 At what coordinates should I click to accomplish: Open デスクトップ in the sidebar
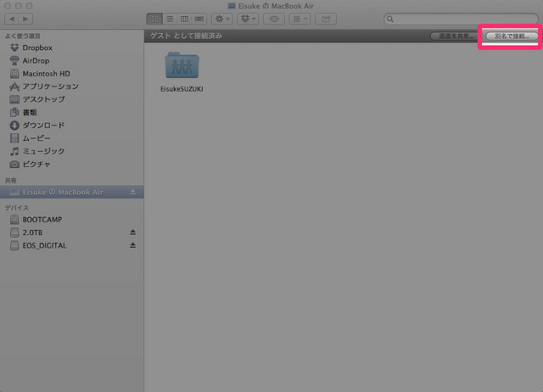72,100
